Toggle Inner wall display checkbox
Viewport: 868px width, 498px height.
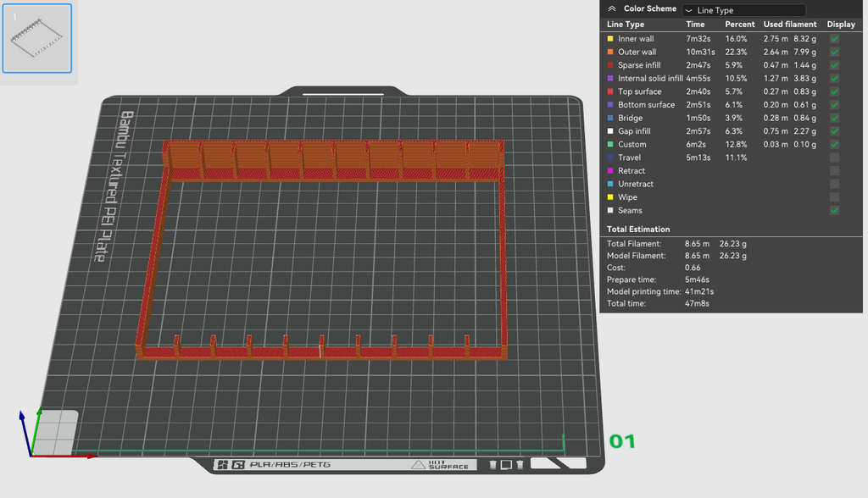pos(834,39)
